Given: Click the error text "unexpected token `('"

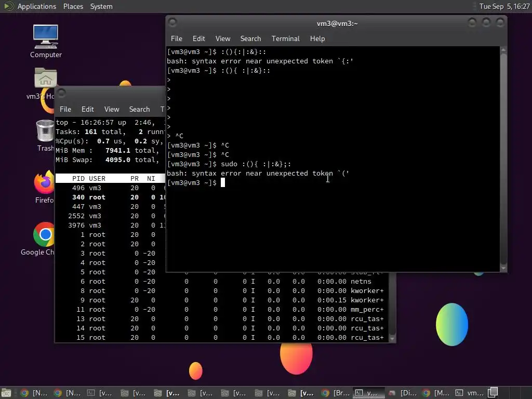Looking at the screenshot, I should (308, 174).
